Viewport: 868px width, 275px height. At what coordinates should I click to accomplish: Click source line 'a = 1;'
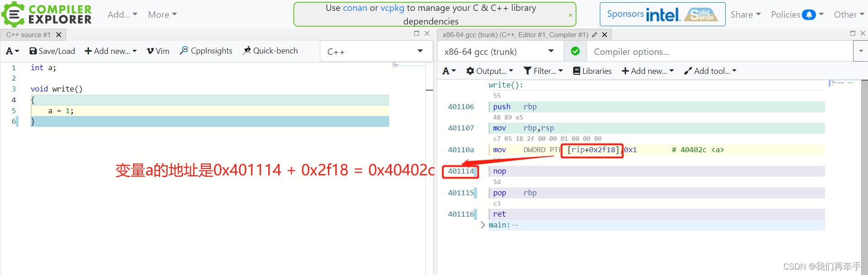[61, 111]
